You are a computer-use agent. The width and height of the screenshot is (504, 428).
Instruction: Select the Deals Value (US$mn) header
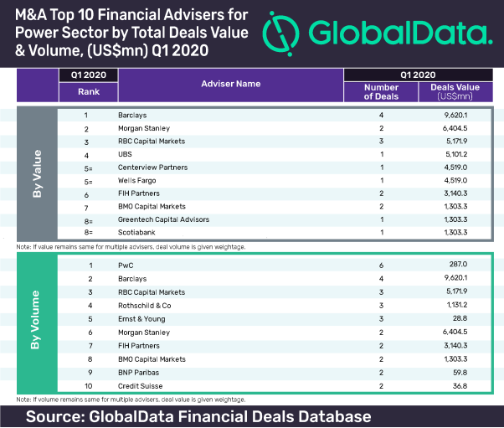point(455,92)
